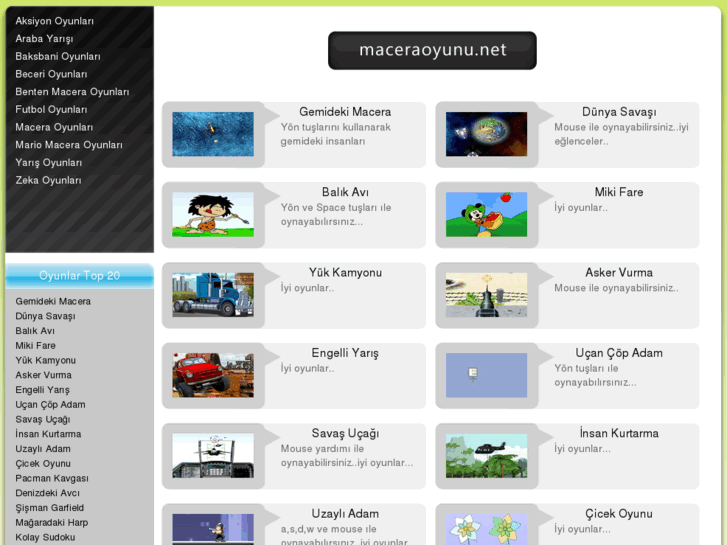Click the Gemideki Macera card title

345,112
